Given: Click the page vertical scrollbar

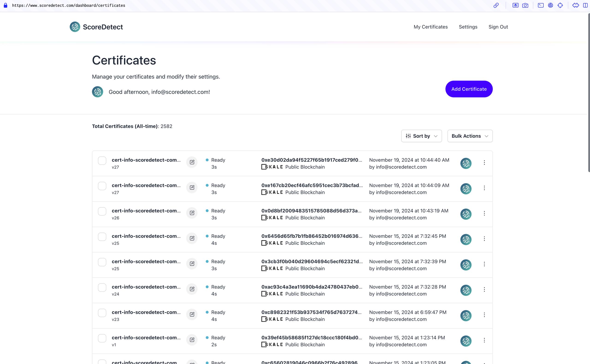Looking at the screenshot, I should [x=589, y=93].
